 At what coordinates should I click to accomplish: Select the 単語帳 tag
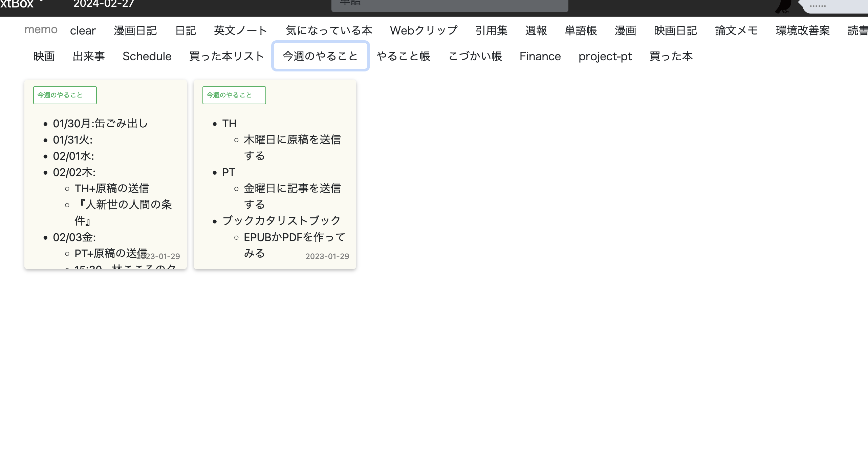click(581, 30)
